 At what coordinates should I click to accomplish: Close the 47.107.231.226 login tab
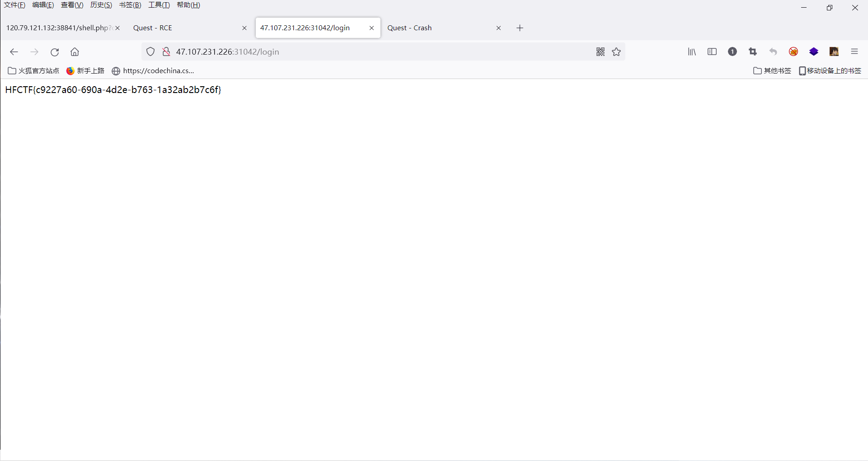[x=371, y=28]
